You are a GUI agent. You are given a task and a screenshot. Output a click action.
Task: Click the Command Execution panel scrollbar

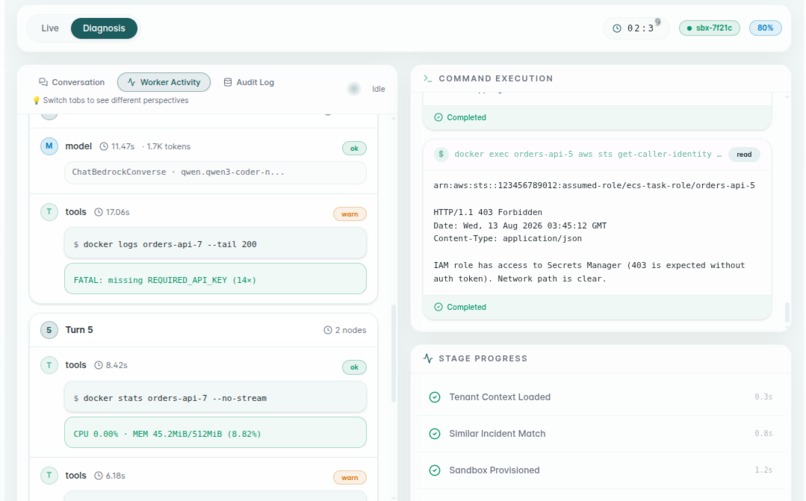coord(787,312)
